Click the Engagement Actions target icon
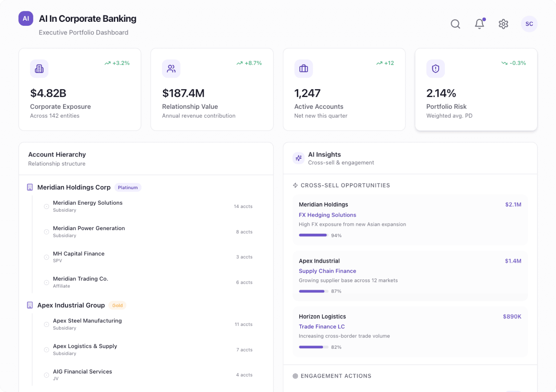Screen dimensions: 556x392 click(x=295, y=376)
